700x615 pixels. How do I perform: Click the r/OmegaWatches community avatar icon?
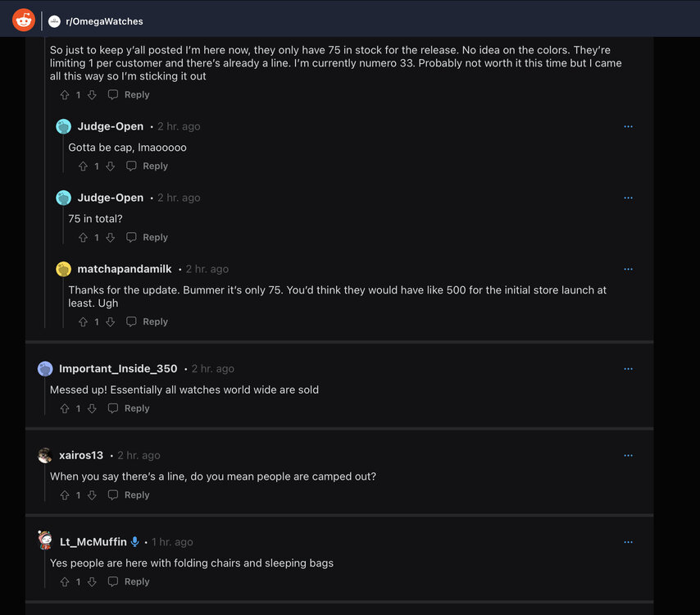[55, 21]
